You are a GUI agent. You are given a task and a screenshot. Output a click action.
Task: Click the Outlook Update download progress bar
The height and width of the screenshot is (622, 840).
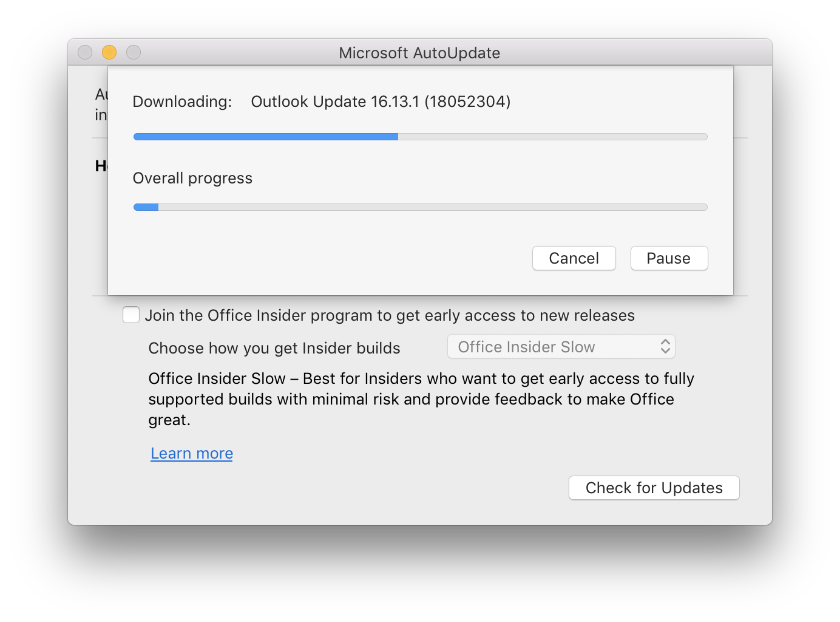pos(420,137)
